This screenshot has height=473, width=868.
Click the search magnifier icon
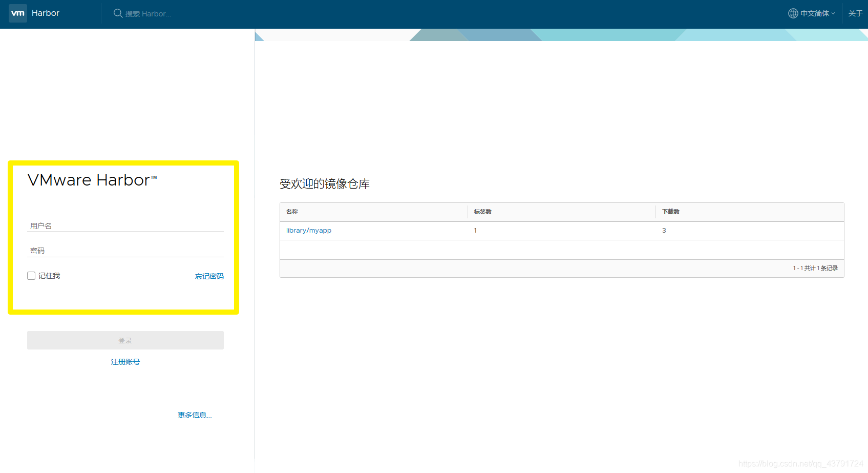[118, 13]
